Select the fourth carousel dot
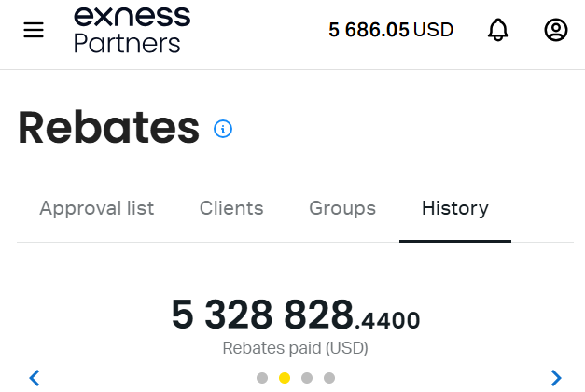Screen dimensions: 585x392 coord(329,378)
